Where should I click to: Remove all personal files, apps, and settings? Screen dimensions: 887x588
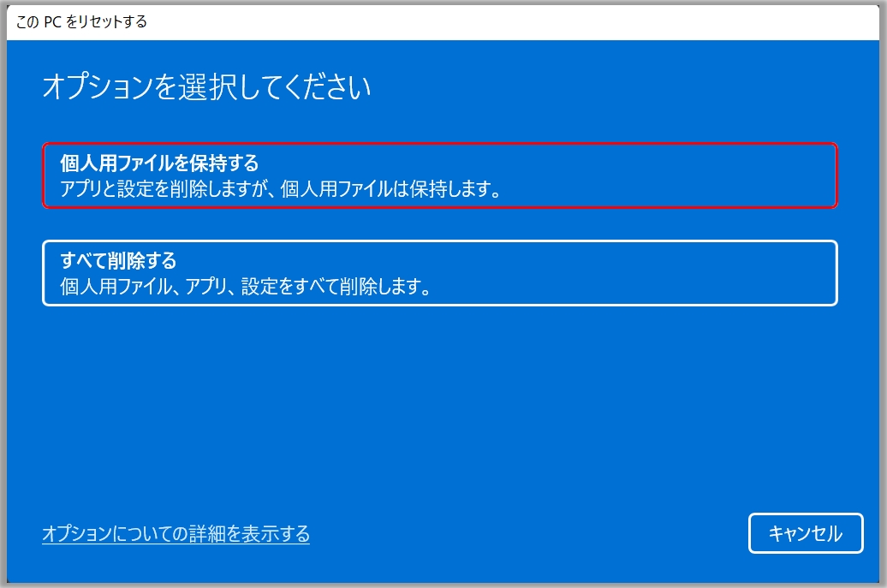coord(439,273)
